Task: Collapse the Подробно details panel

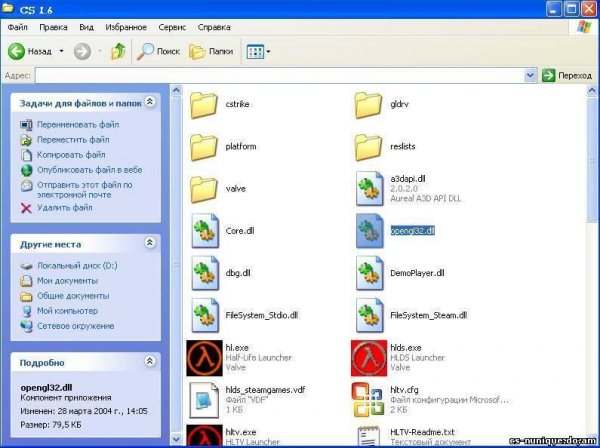Action: (x=150, y=361)
